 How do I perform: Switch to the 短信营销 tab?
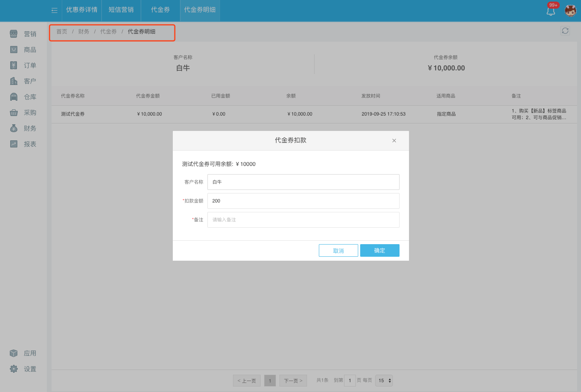(x=121, y=10)
